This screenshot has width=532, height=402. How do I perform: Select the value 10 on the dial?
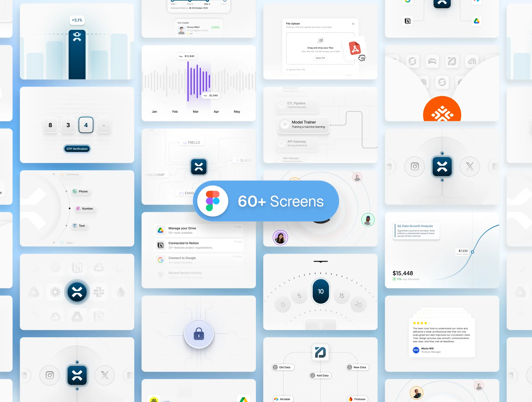tap(321, 291)
